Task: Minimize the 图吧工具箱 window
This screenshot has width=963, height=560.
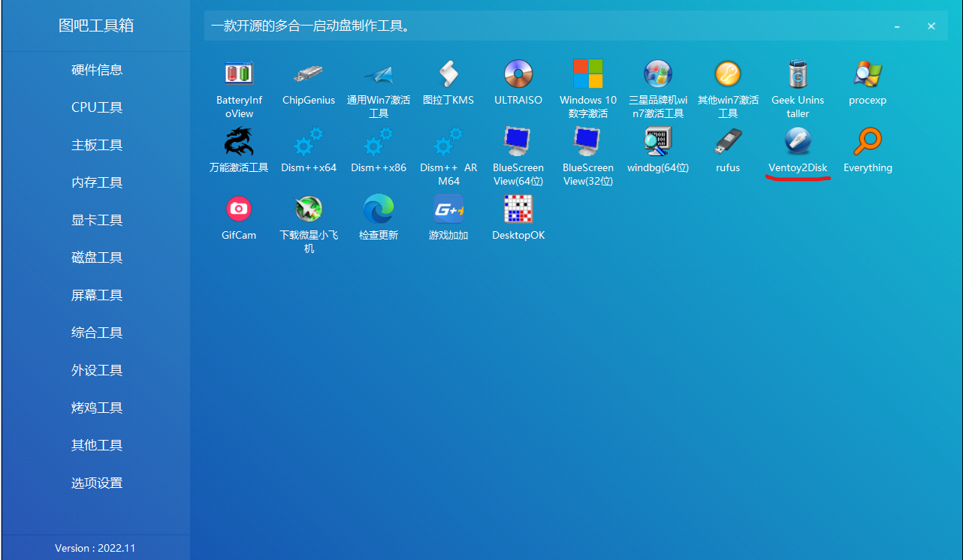Action: (897, 26)
